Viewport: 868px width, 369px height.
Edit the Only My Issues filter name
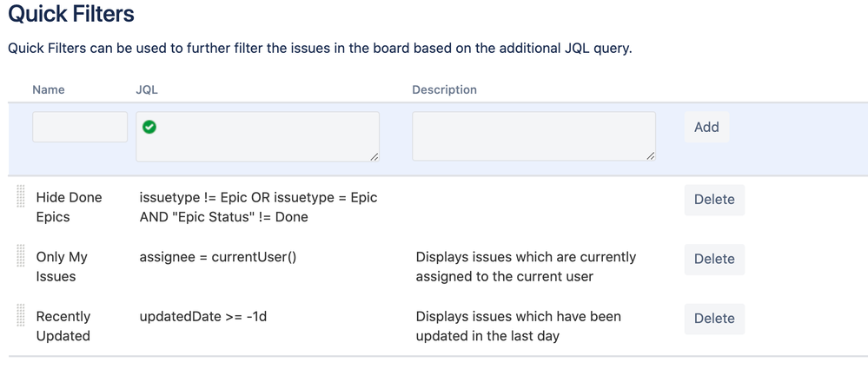tap(62, 267)
